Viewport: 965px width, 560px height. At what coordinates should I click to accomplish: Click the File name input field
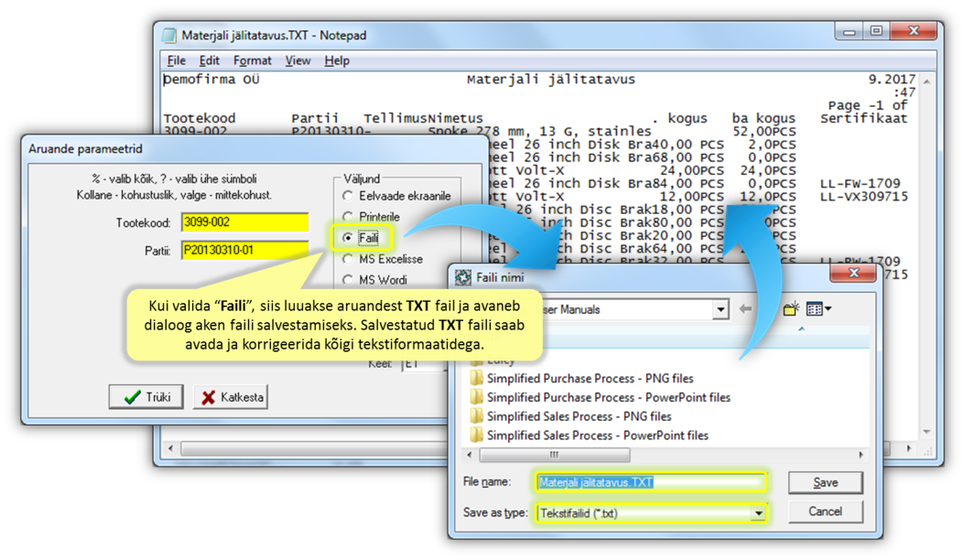(x=651, y=482)
